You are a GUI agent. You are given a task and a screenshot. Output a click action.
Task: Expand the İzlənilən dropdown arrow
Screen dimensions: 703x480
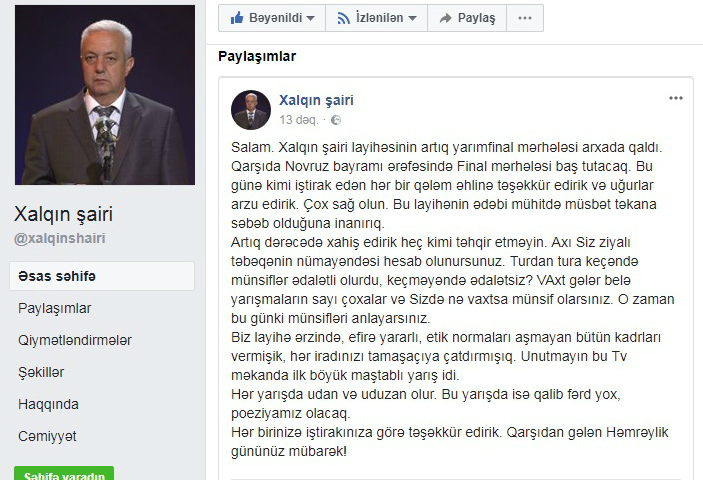point(412,18)
